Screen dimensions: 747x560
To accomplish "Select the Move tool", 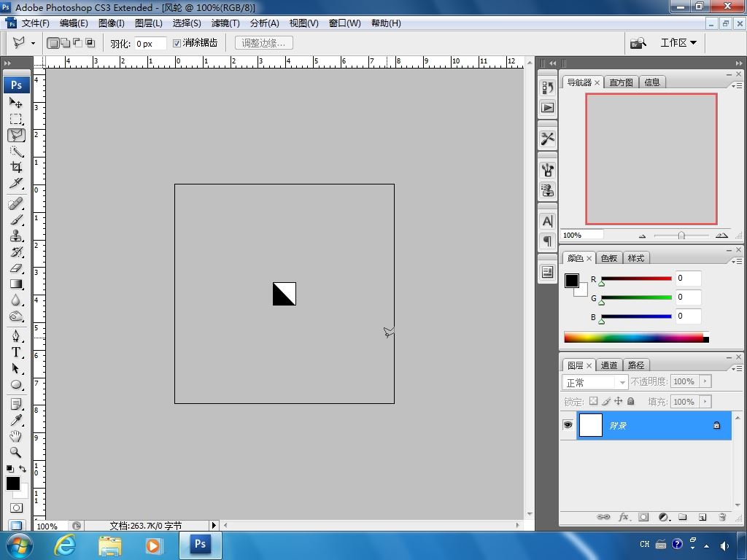I will click(x=15, y=103).
